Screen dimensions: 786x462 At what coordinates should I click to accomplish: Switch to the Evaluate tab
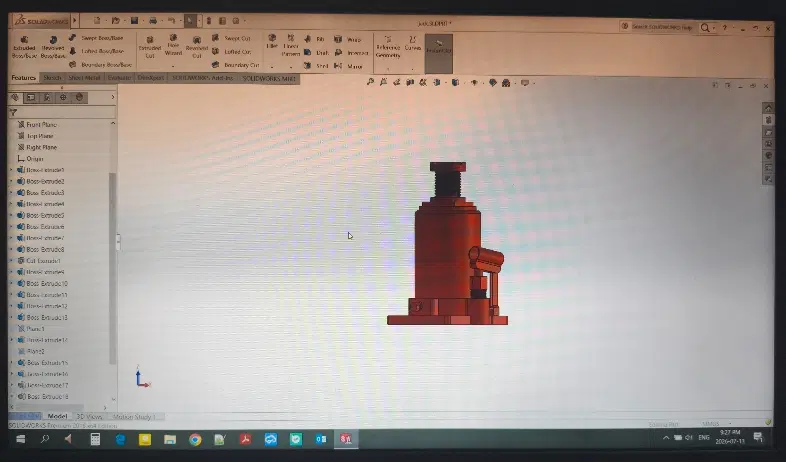(x=119, y=78)
